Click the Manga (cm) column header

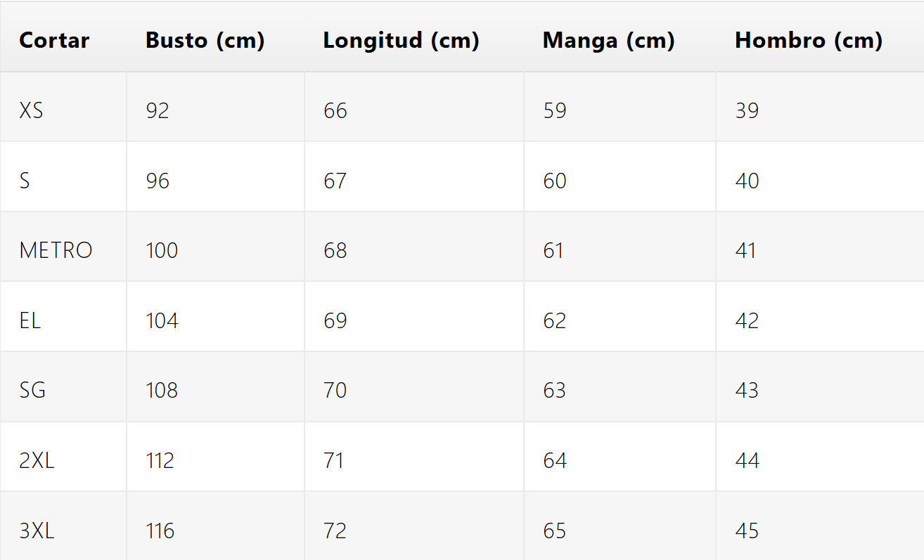(608, 41)
